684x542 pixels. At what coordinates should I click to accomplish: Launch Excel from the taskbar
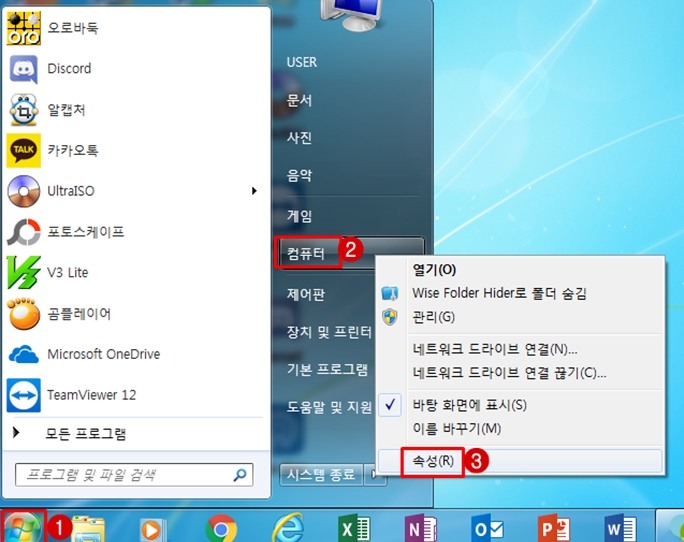point(354,528)
